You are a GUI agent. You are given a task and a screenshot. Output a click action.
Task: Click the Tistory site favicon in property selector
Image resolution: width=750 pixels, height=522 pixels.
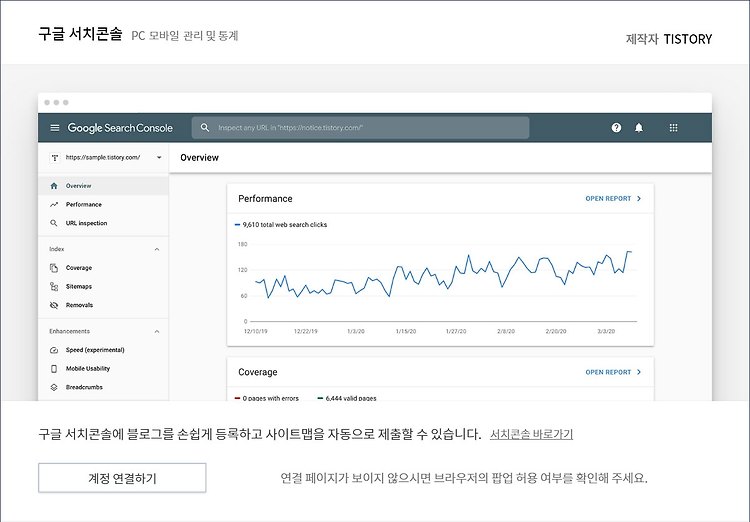pos(55,157)
